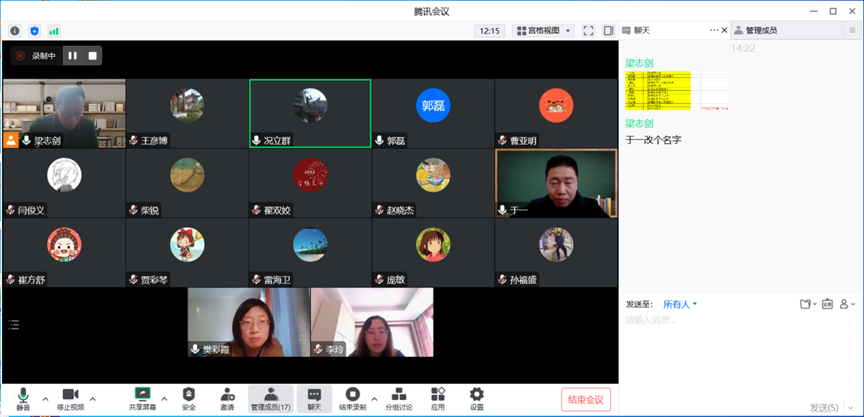Click the meeting info icon
Image resolution: width=864 pixels, height=417 pixels.
[15, 31]
